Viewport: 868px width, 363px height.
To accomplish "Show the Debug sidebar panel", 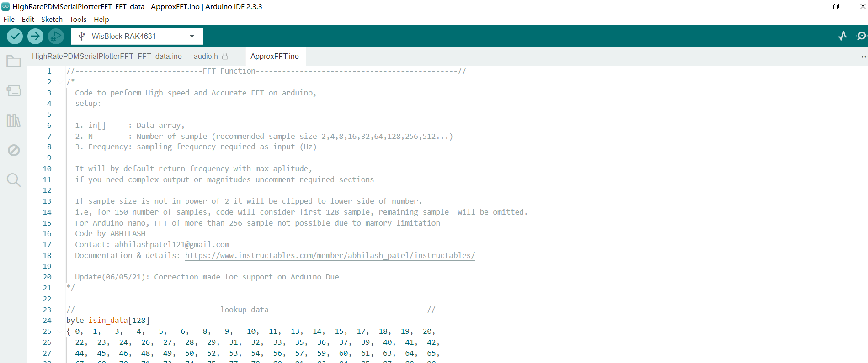I will 14,150.
